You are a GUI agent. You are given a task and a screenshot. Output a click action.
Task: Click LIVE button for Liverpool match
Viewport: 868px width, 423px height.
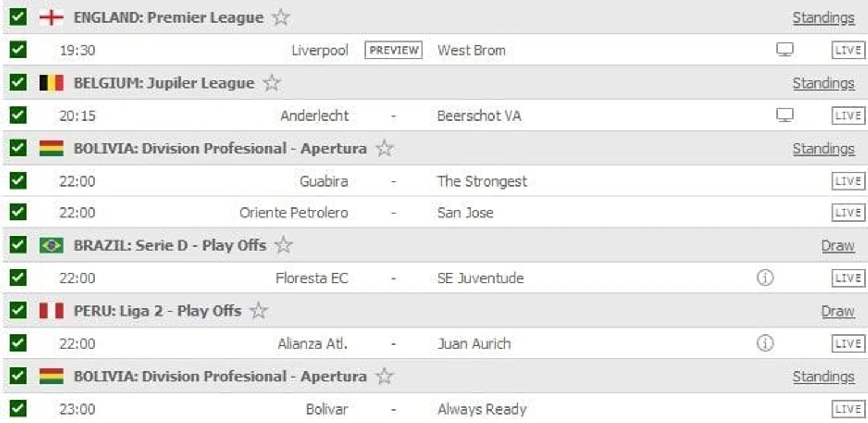848,50
